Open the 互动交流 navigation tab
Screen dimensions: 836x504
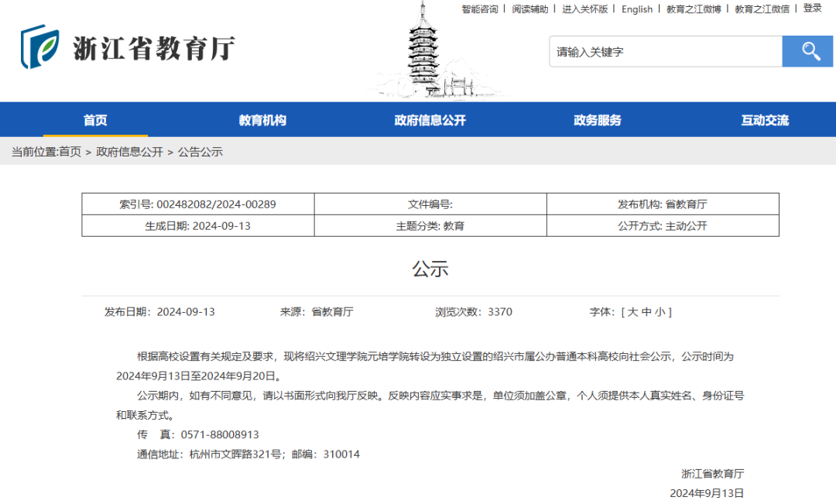point(763,119)
